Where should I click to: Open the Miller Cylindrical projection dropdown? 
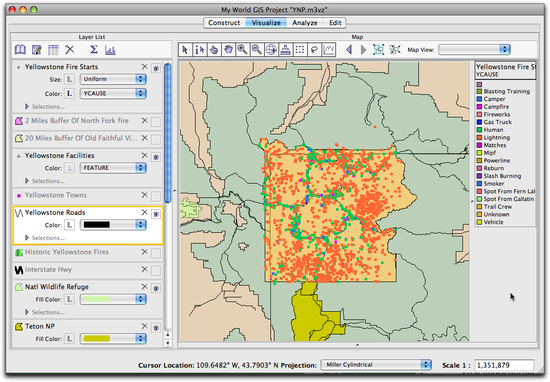(376, 365)
